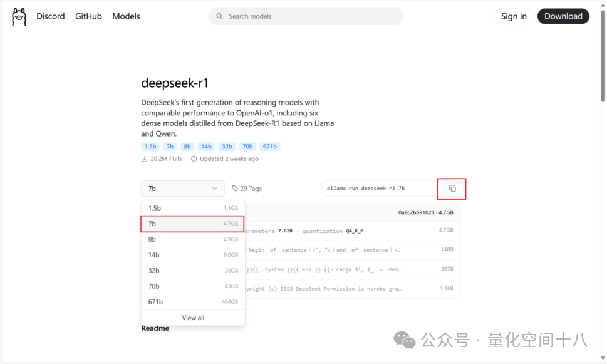Open the GitHub link

(88, 16)
